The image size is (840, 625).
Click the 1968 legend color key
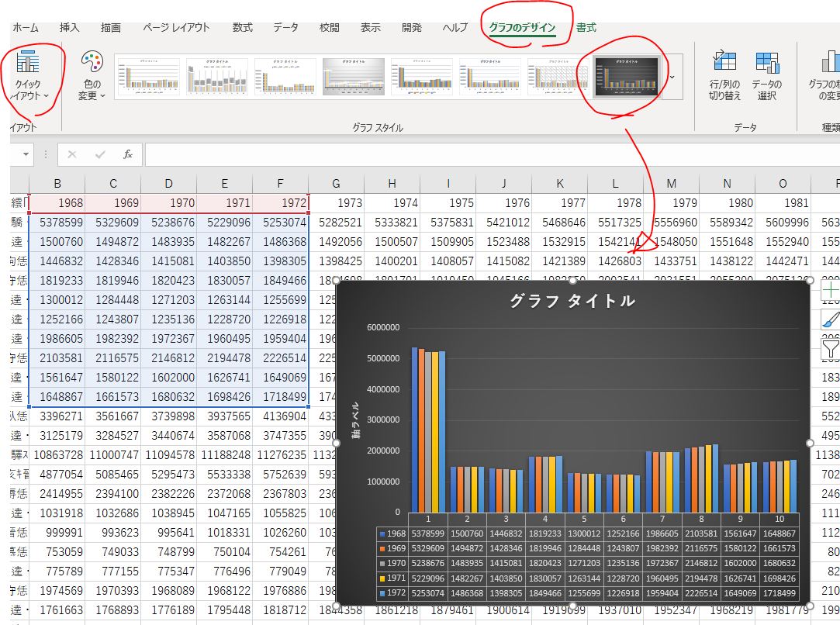383,534
